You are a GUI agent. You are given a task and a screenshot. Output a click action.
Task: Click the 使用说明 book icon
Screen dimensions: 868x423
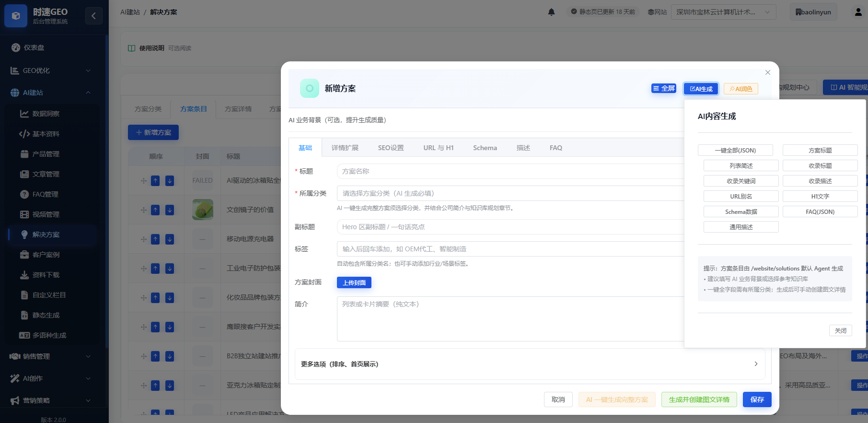[132, 48]
